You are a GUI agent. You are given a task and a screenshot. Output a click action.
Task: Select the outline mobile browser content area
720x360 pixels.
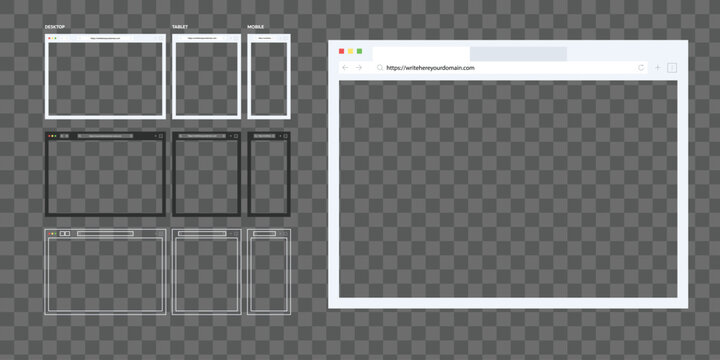pos(269,275)
